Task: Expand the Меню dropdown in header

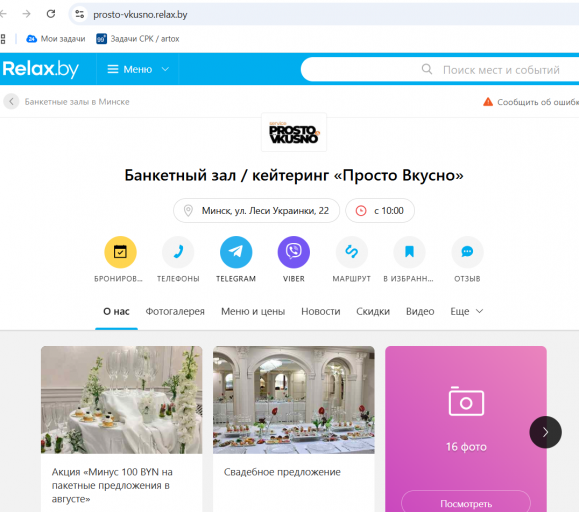Action: (138, 69)
